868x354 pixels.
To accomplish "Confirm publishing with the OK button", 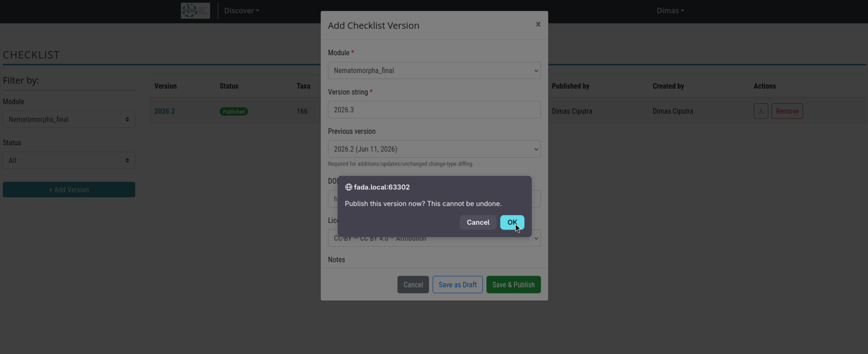I will (512, 222).
